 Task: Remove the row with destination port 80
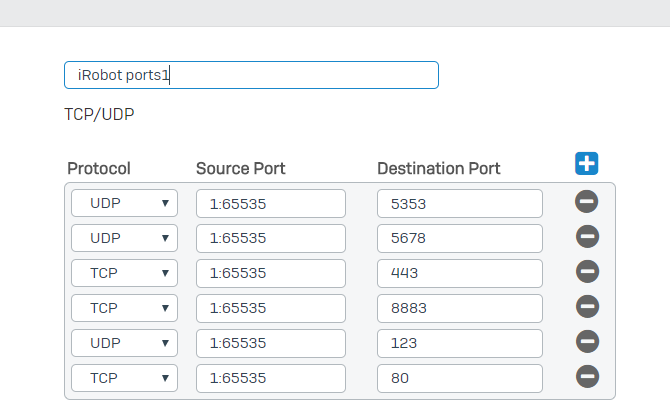click(587, 377)
